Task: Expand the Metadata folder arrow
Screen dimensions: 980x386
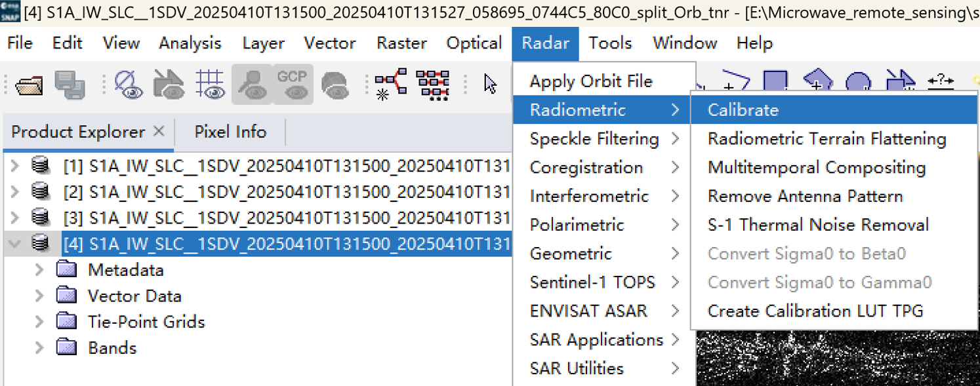Action: 39,270
